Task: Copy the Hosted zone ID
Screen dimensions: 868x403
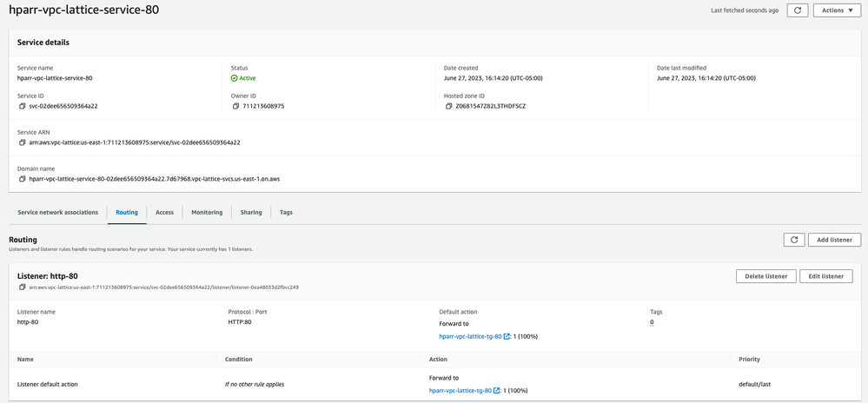Action: [449, 106]
